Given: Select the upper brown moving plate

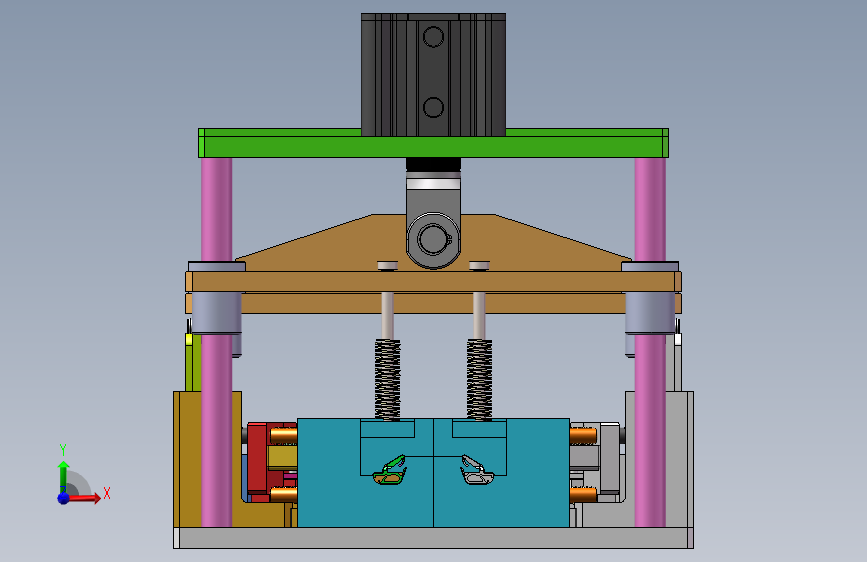Looking at the screenshot, I should click(434, 282).
